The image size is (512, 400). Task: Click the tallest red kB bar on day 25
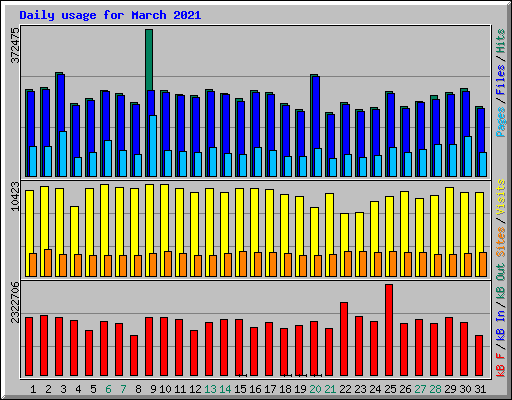coord(389,330)
